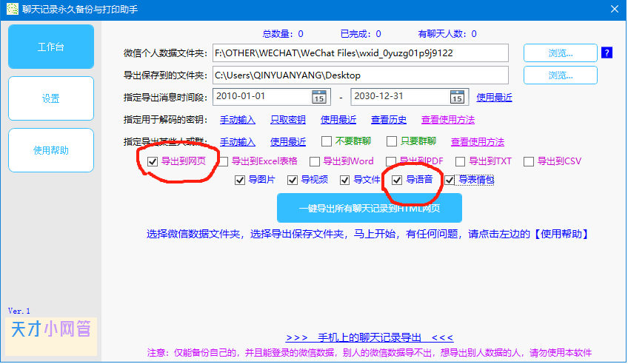This screenshot has width=628, height=364.
Task: Click the export folder path field
Action: (361, 75)
